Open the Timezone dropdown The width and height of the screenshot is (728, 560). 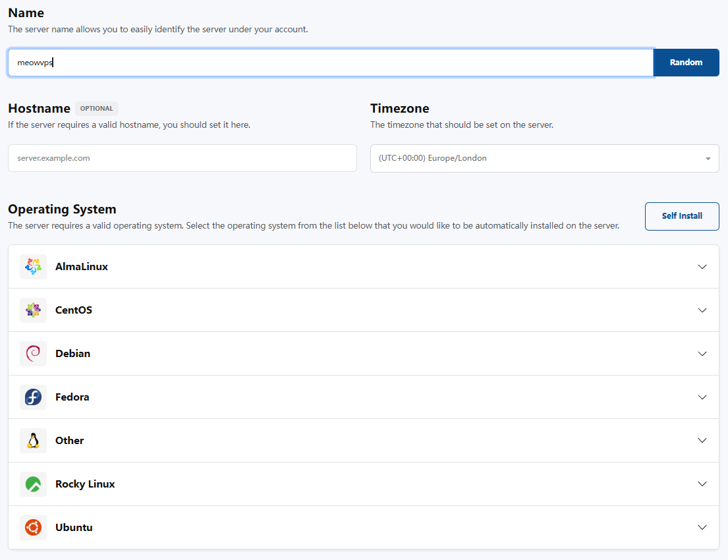tap(545, 158)
